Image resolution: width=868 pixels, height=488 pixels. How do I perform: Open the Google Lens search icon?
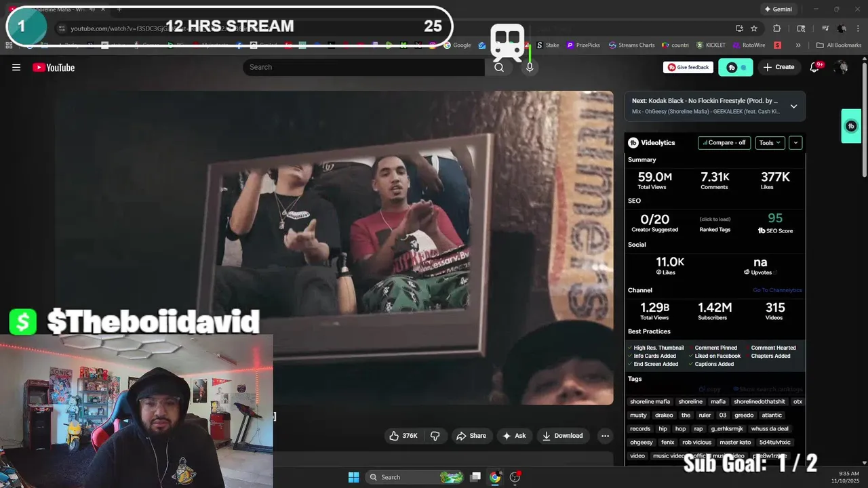801,28
